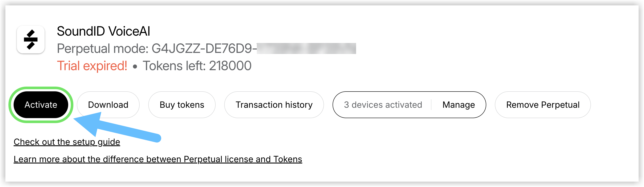The width and height of the screenshot is (644, 187).
Task: Click the 218000 token count value
Action: point(230,66)
